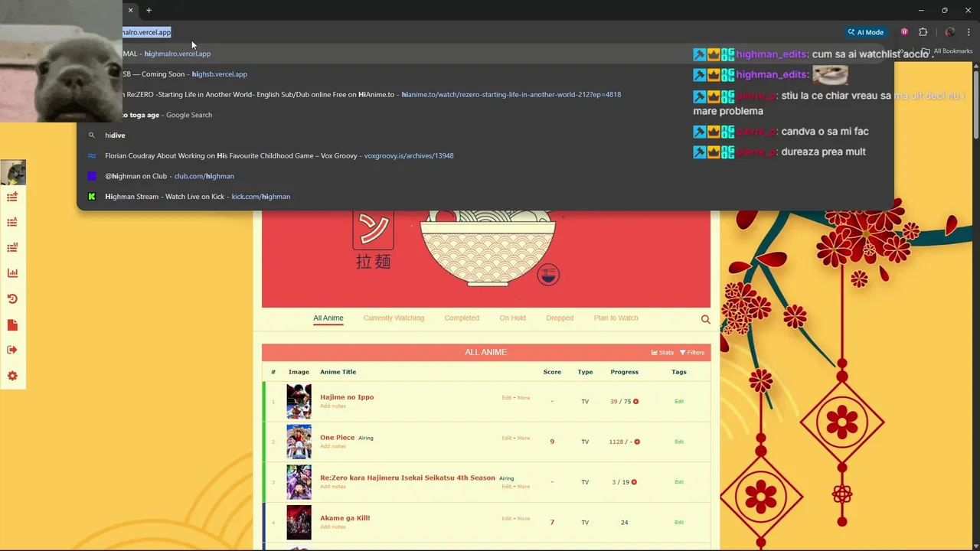Sort by the Anime Title column header
Image resolution: width=980 pixels, height=551 pixels.
point(338,372)
